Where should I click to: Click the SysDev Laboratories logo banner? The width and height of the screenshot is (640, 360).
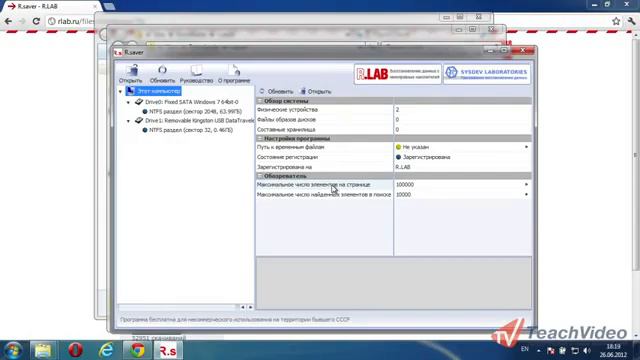tap(487, 74)
